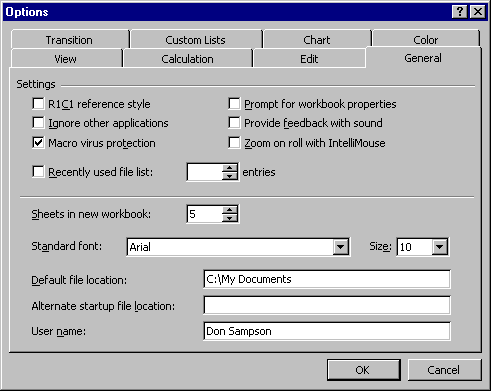Switch to the Calculation tab
This screenshot has width=491, height=391.
pyautogui.click(x=187, y=59)
